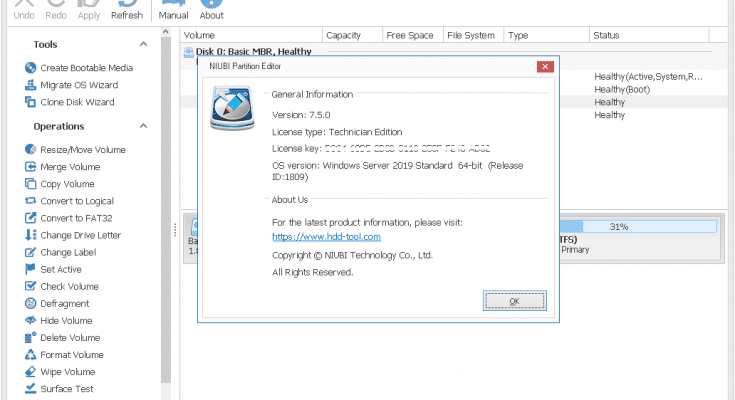The width and height of the screenshot is (735, 400).
Task: Open the https://www.hdd-tool.com link
Action: [326, 237]
